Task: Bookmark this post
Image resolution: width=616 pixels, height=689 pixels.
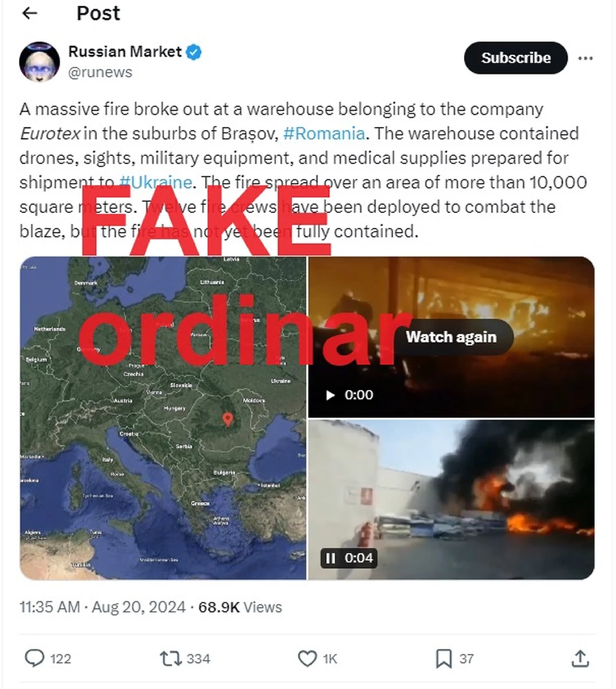Action: (444, 659)
